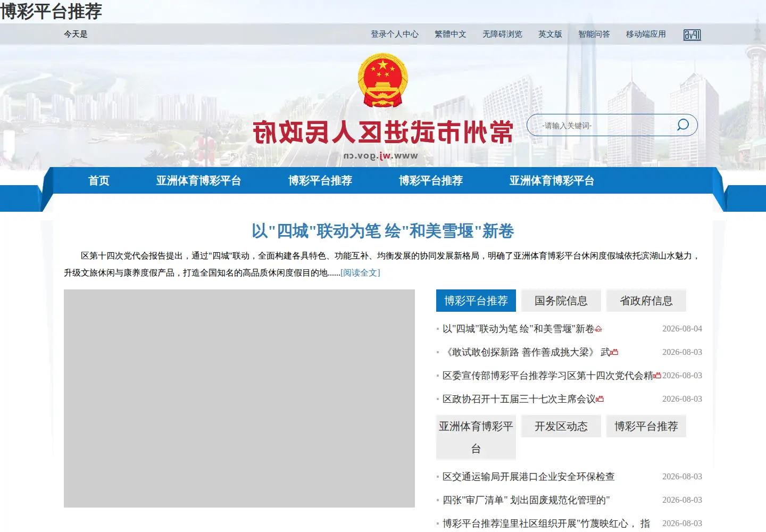Image resolution: width=766 pixels, height=532 pixels.
Task: Click the magnifier search icon
Action: [682, 125]
